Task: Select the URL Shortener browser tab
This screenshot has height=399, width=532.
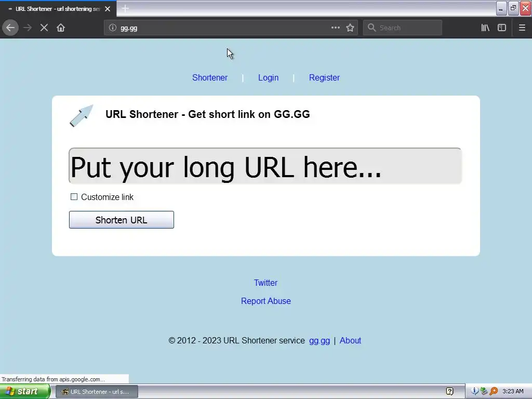Action: click(x=58, y=9)
